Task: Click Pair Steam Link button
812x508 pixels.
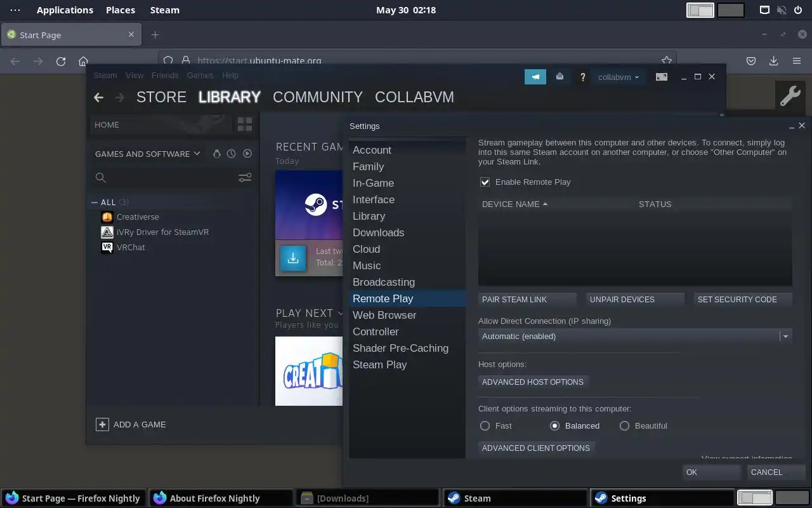Action: click(527, 299)
